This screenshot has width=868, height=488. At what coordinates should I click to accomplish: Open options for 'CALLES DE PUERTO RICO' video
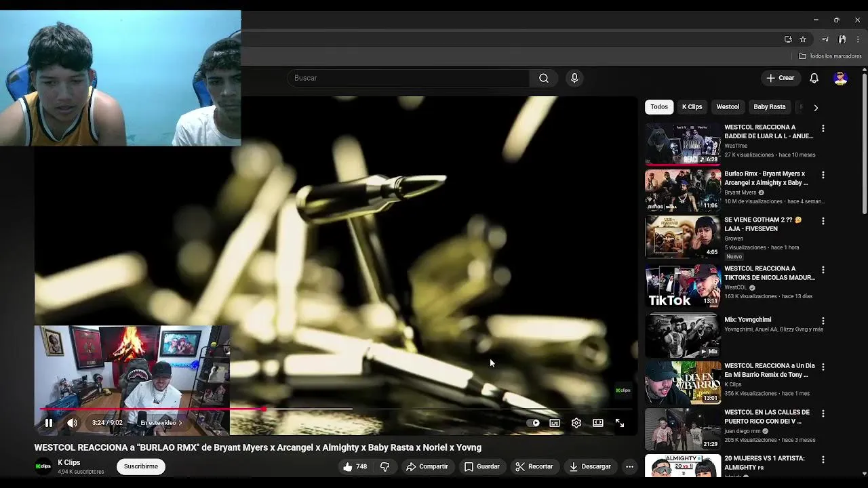(823, 413)
